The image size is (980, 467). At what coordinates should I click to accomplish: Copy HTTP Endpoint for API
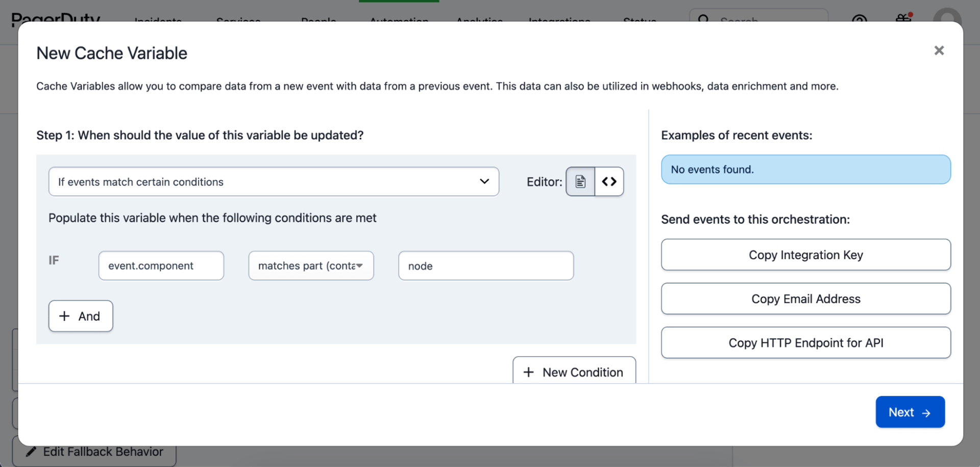pos(805,343)
